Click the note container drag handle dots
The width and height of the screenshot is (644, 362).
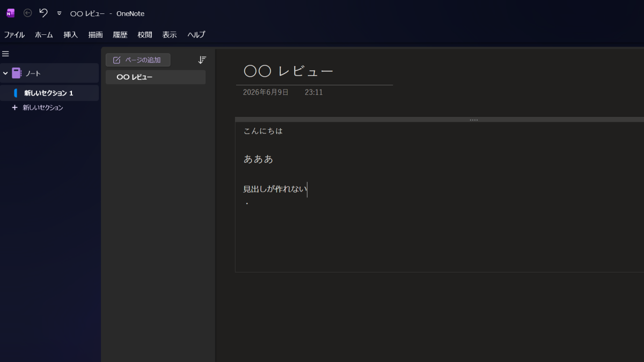pos(474,120)
